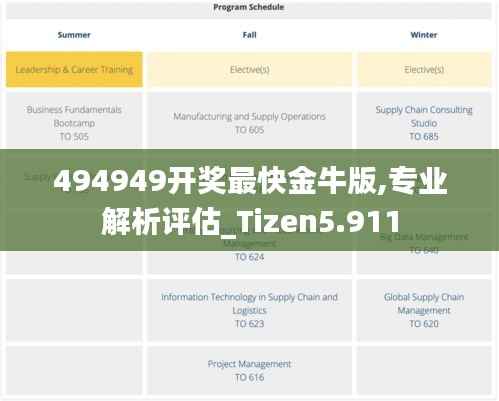The height and width of the screenshot is (401, 499).
Task: Open Project Management TO 616 link
Action: [250, 370]
